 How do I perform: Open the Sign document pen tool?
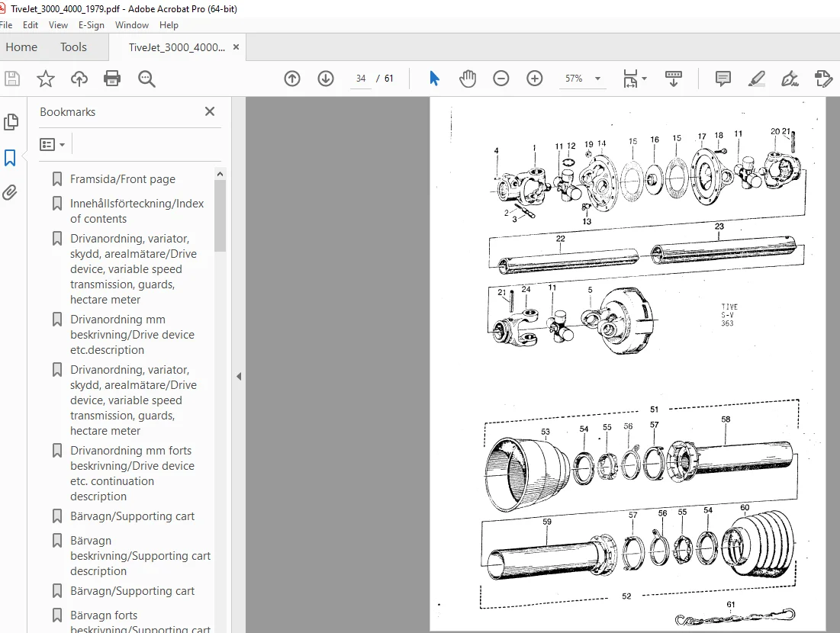(x=790, y=79)
